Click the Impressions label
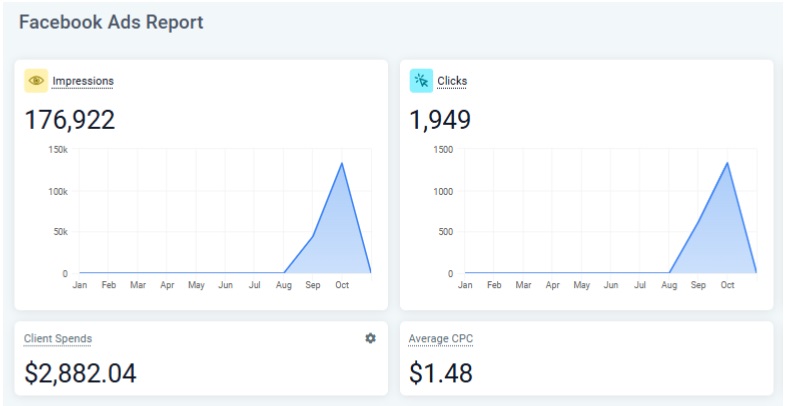 click(83, 81)
